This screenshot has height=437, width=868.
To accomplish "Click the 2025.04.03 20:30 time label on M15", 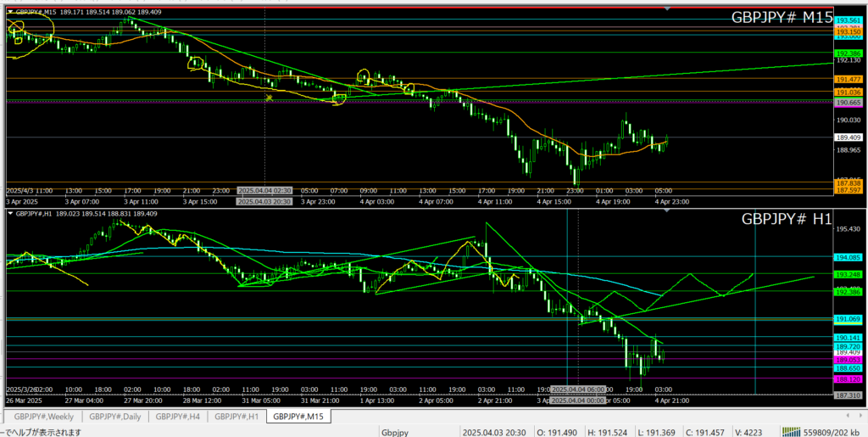I will 264,202.
